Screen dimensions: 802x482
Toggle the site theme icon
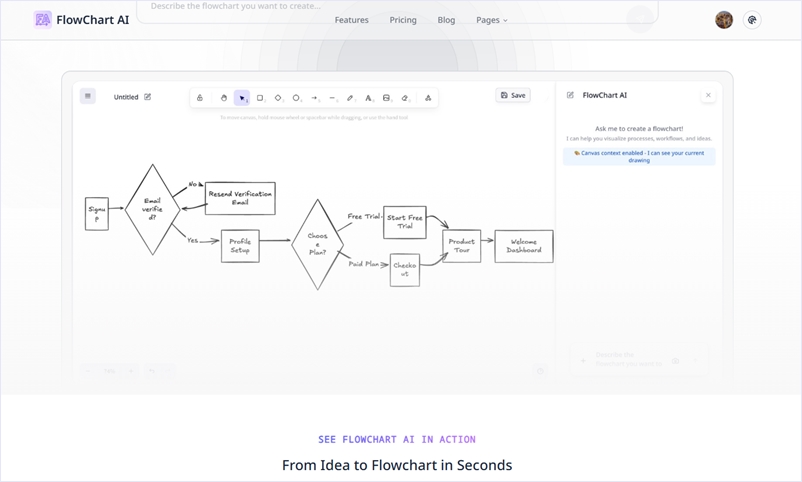pyautogui.click(x=752, y=20)
